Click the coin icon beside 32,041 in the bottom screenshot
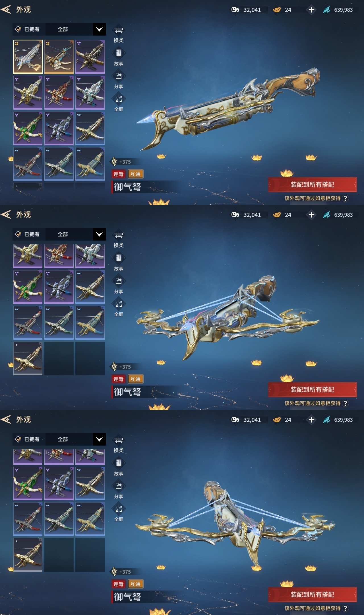The height and width of the screenshot is (615, 364). click(235, 420)
